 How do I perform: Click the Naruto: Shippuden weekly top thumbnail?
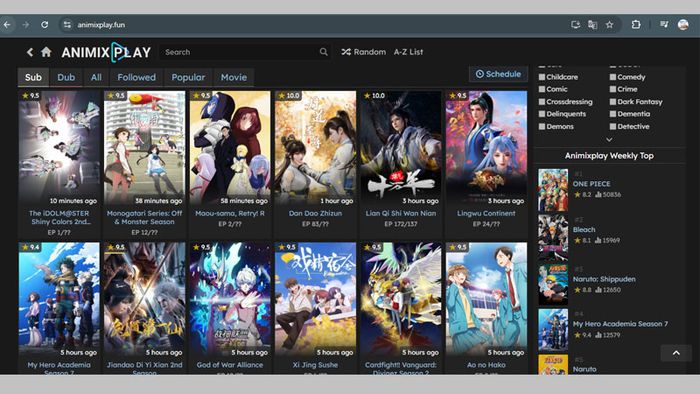[x=553, y=284]
